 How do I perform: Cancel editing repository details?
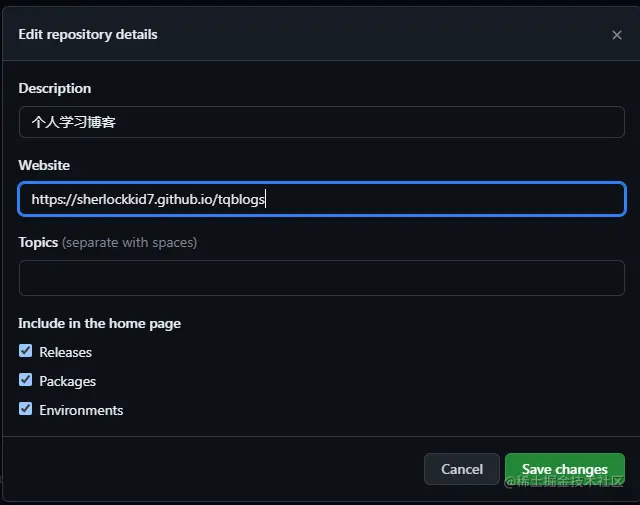pyautogui.click(x=462, y=469)
